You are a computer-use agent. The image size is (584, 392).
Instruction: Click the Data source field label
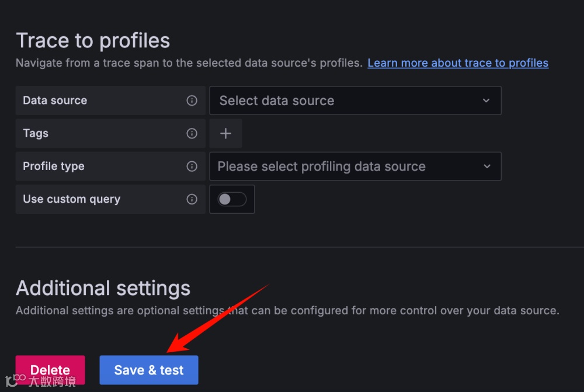(55, 100)
